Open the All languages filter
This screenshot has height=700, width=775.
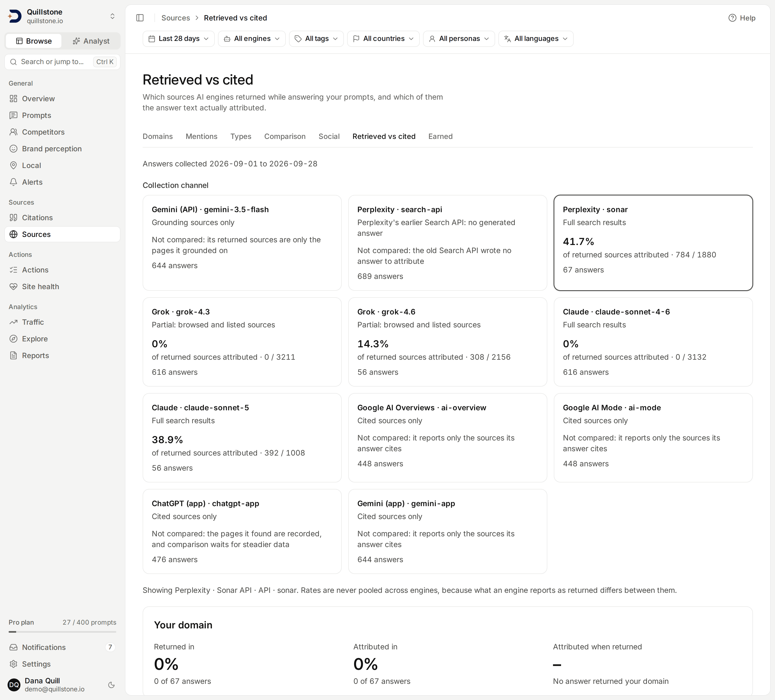tap(536, 38)
